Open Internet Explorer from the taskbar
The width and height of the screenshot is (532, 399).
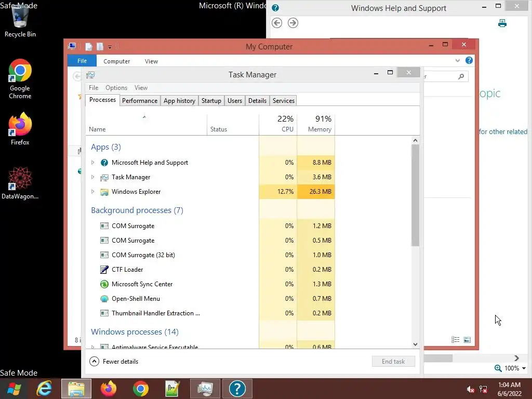[44, 389]
